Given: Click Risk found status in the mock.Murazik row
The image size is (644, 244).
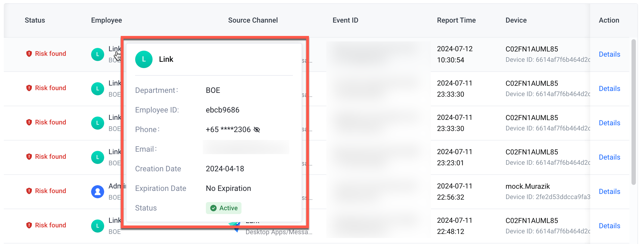Looking at the screenshot, I should pos(51,191).
